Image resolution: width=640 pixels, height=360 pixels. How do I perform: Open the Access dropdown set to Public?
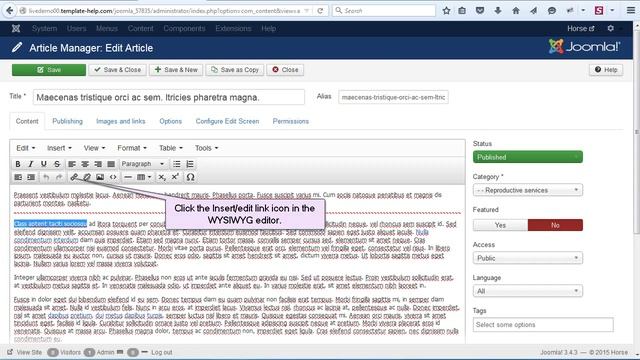pyautogui.click(x=528, y=258)
